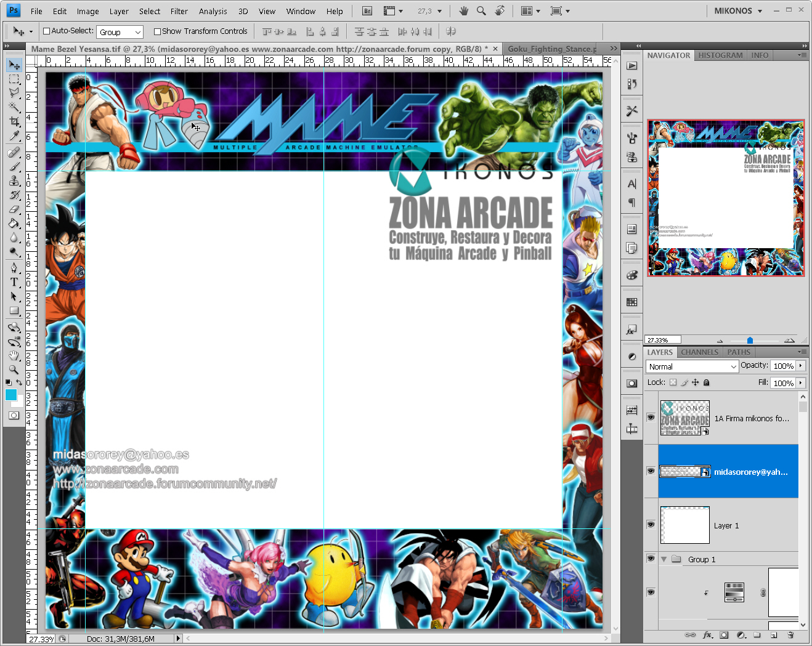The image size is (812, 646).
Task: Zoom in using Navigator large mountains
Action: pos(789,340)
